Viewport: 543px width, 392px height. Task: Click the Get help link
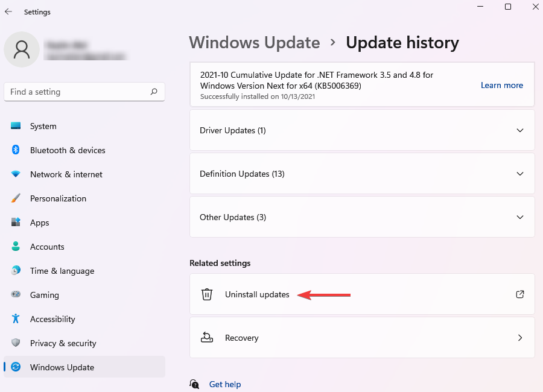(x=225, y=384)
